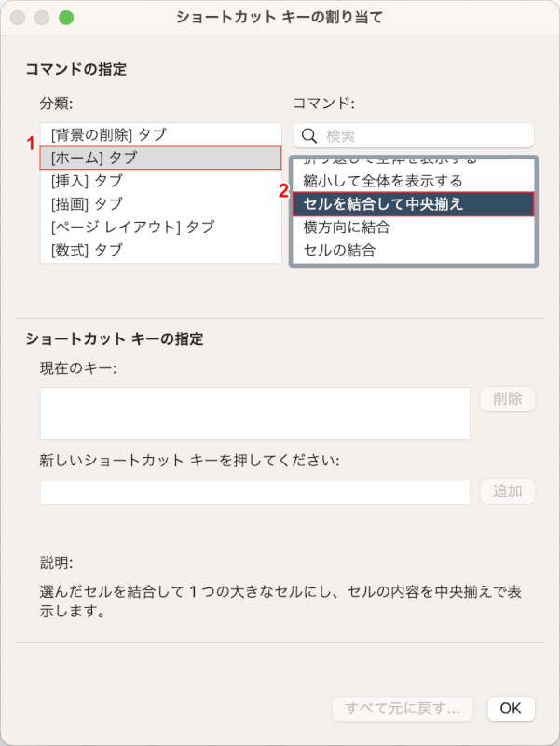Select the 折り返して全体を表示する command
The width and height of the screenshot is (560, 746).
tap(411, 159)
